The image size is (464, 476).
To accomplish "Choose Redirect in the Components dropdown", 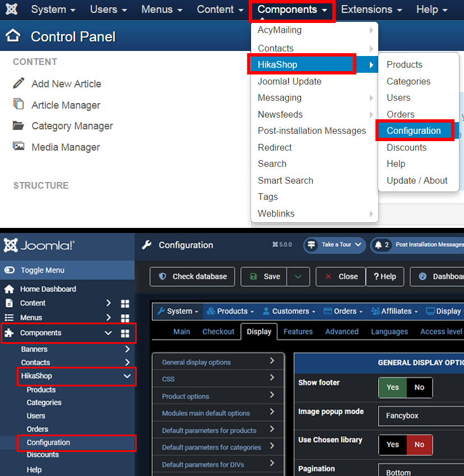I will [x=314, y=147].
